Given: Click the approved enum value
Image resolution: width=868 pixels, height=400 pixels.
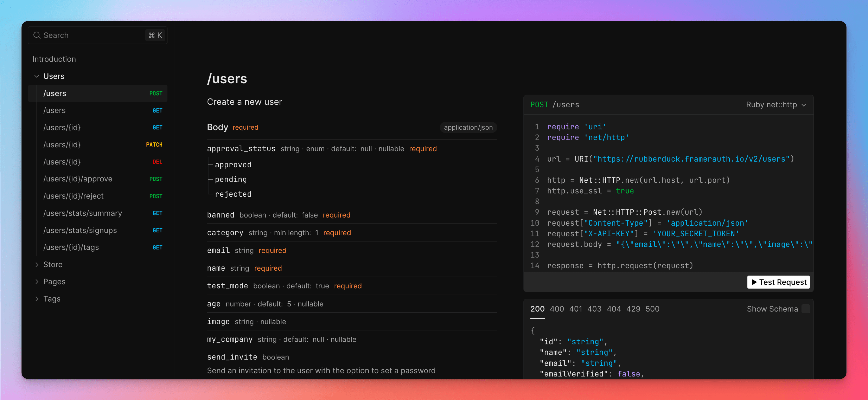Looking at the screenshot, I should tap(233, 165).
